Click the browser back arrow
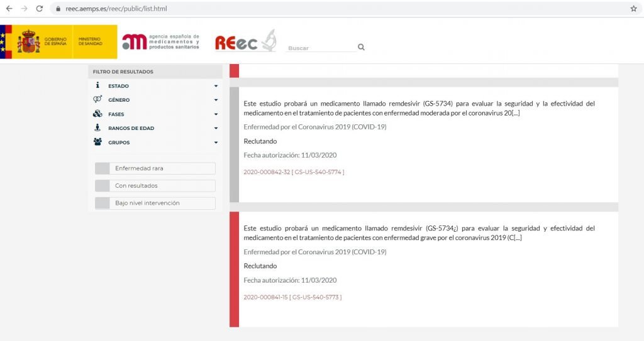The width and height of the screenshot is (644, 341). [x=9, y=9]
